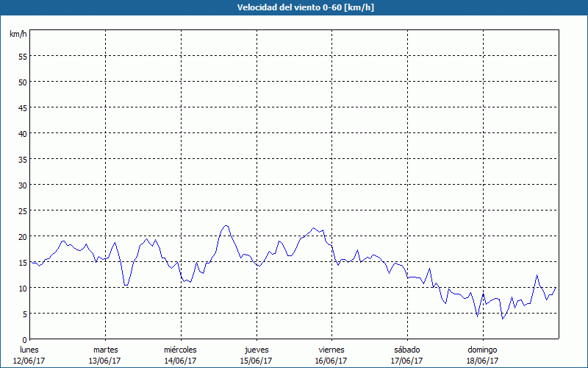Select the 'viernes' day label
The image size is (588, 368).
[331, 350]
